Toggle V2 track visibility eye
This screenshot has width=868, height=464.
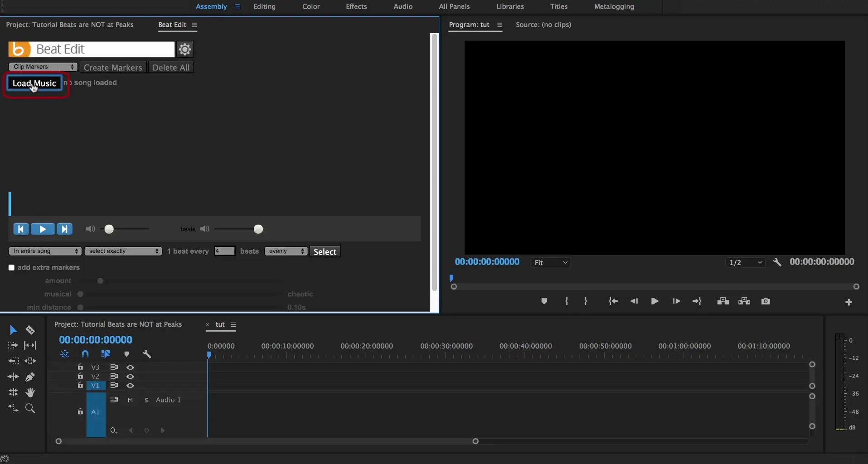pos(130,377)
